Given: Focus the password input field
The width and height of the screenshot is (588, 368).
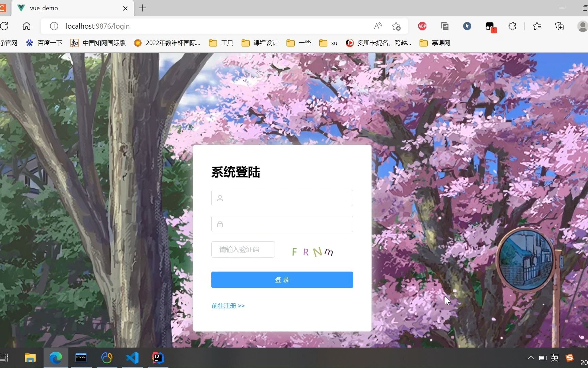Looking at the screenshot, I should pos(282,224).
